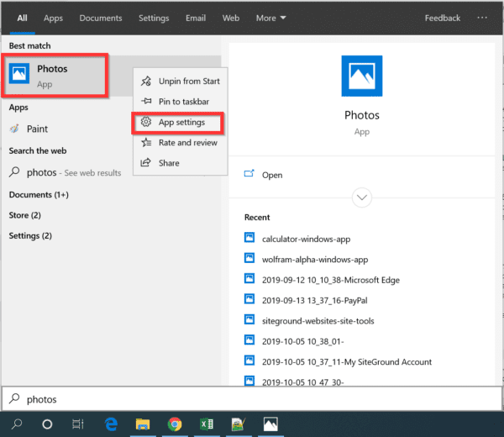
Task: Click the large Photos app tile icon
Action: pos(361,76)
